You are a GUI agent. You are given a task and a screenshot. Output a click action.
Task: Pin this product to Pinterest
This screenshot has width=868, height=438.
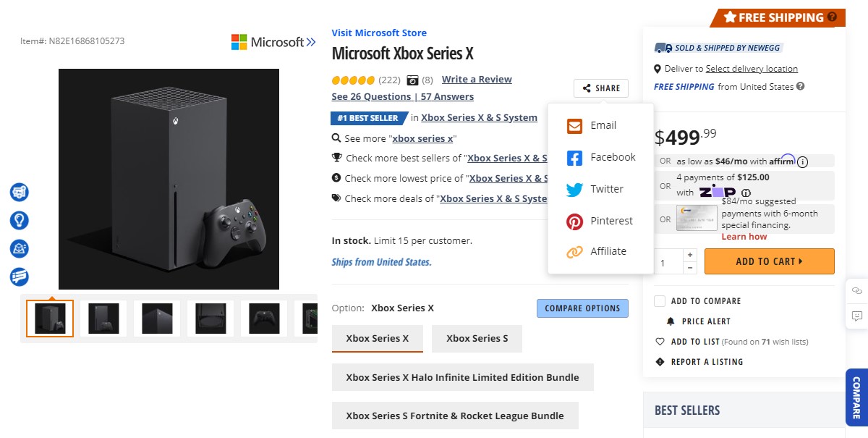[575, 221]
